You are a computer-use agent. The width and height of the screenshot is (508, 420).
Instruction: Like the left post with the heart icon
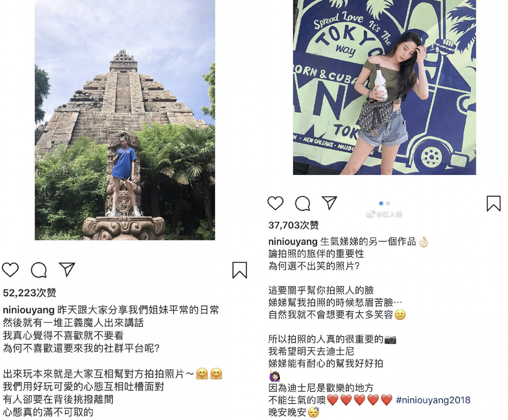point(10,270)
